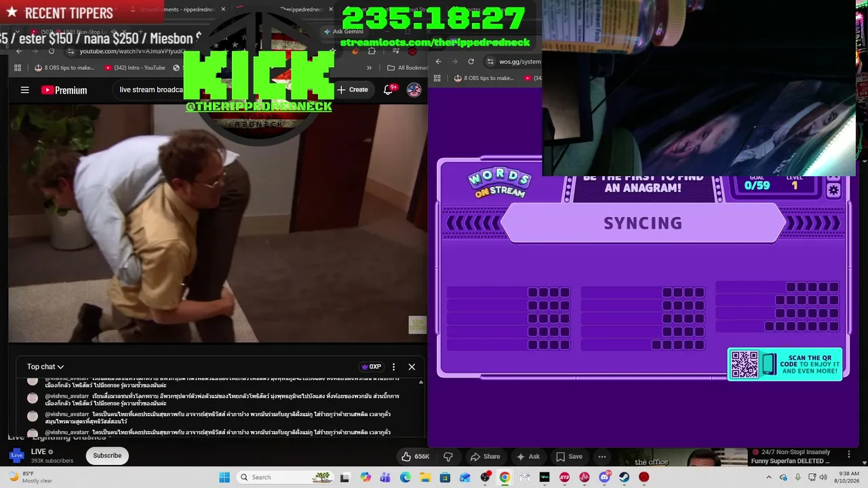Open the weather widget showing 85°F
Screen dimensions: 868x488
coord(31,477)
